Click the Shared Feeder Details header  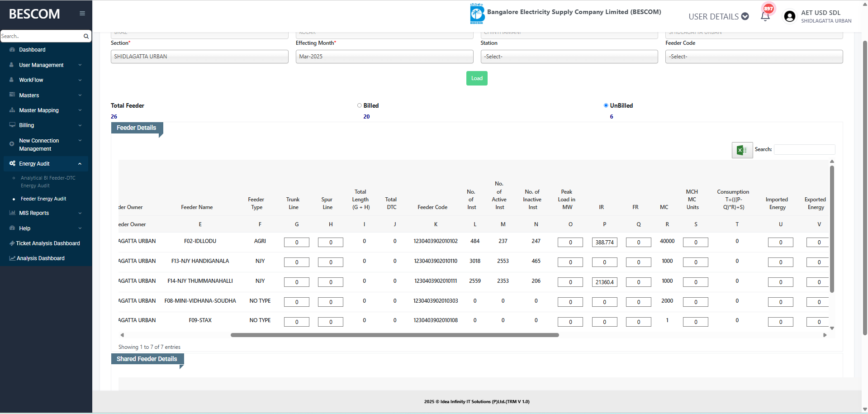[147, 359]
